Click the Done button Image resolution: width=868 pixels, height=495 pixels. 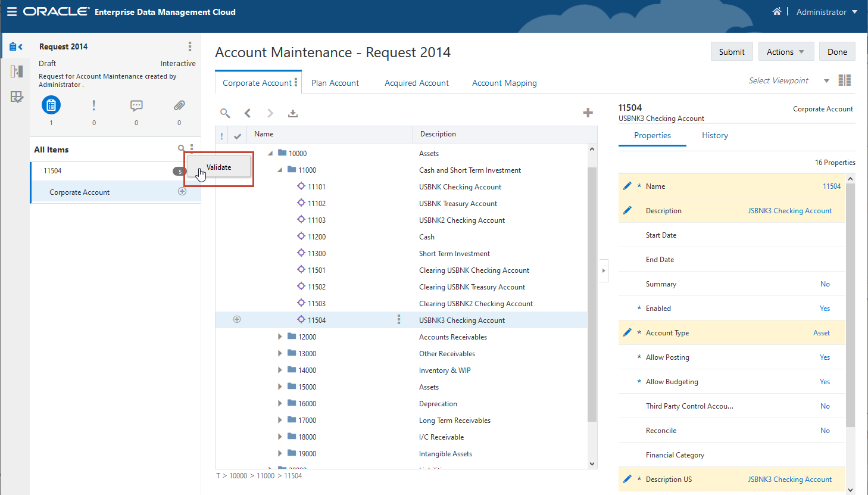pyautogui.click(x=836, y=52)
